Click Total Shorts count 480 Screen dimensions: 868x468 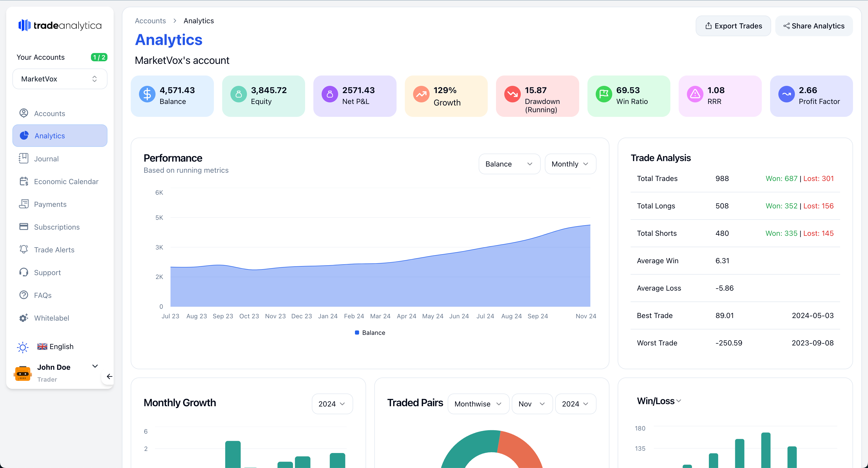tap(722, 233)
